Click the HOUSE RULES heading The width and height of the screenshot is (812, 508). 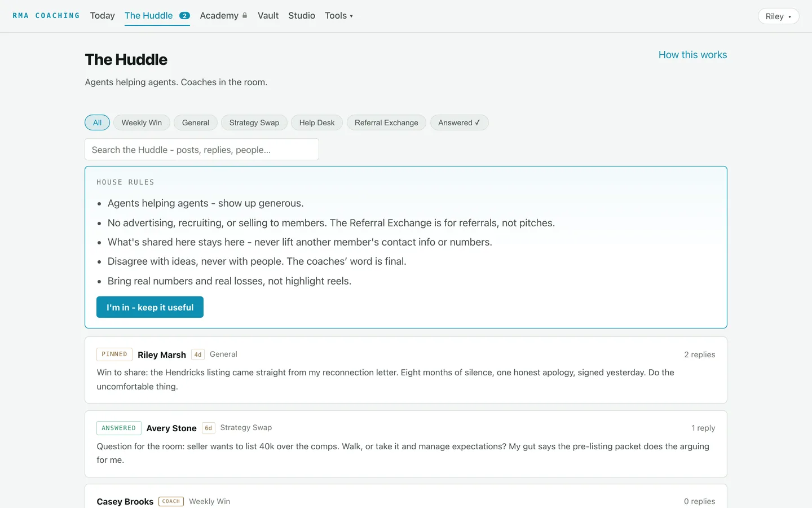(x=125, y=182)
